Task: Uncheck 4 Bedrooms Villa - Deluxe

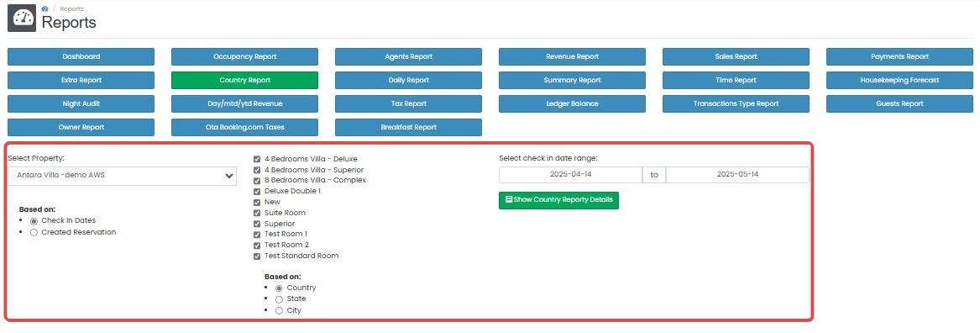Action: (x=257, y=159)
